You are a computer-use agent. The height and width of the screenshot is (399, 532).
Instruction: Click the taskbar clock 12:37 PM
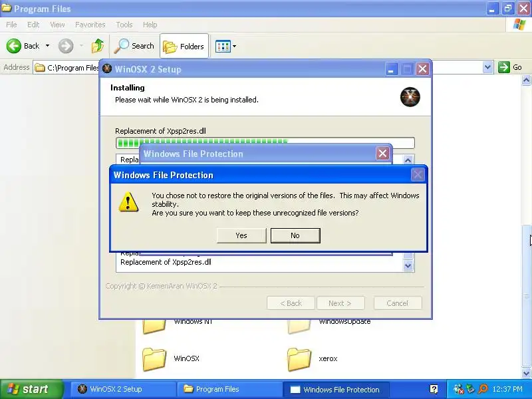(507, 389)
